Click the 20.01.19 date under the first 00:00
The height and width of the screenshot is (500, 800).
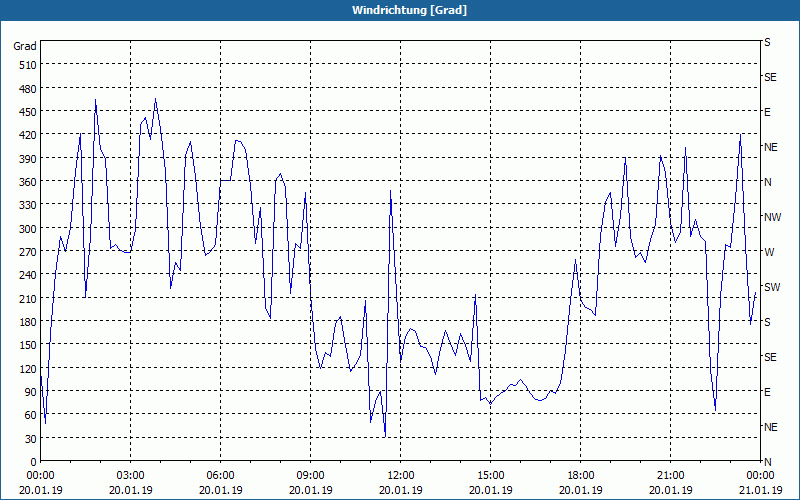coord(40,490)
